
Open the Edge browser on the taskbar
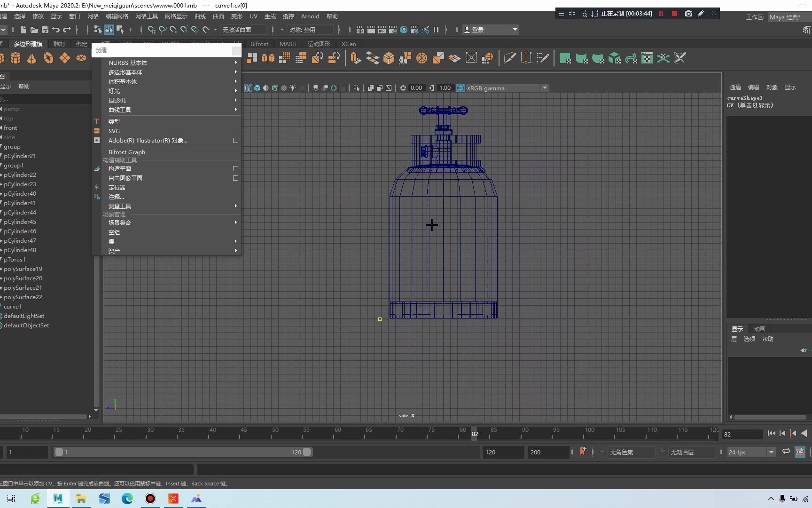click(127, 499)
